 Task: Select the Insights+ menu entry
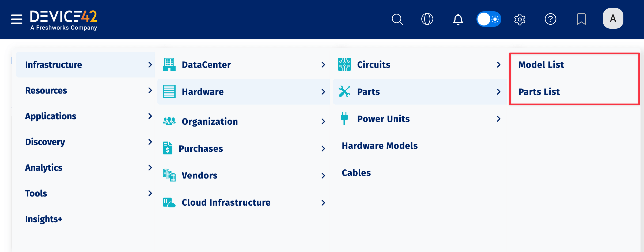(44, 219)
